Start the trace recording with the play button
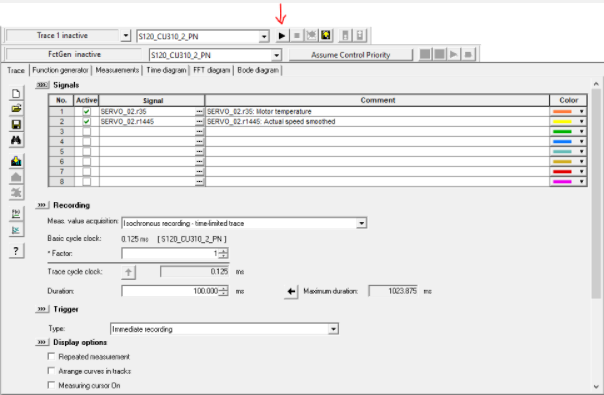The width and height of the screenshot is (604, 395). point(282,36)
